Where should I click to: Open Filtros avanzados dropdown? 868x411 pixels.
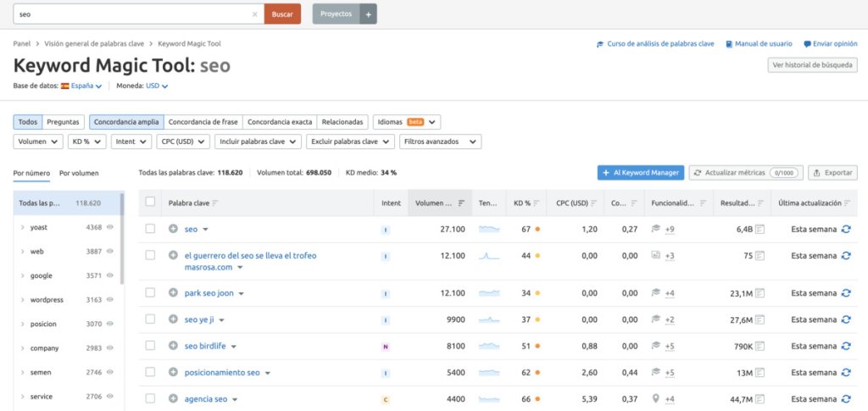pyautogui.click(x=440, y=142)
